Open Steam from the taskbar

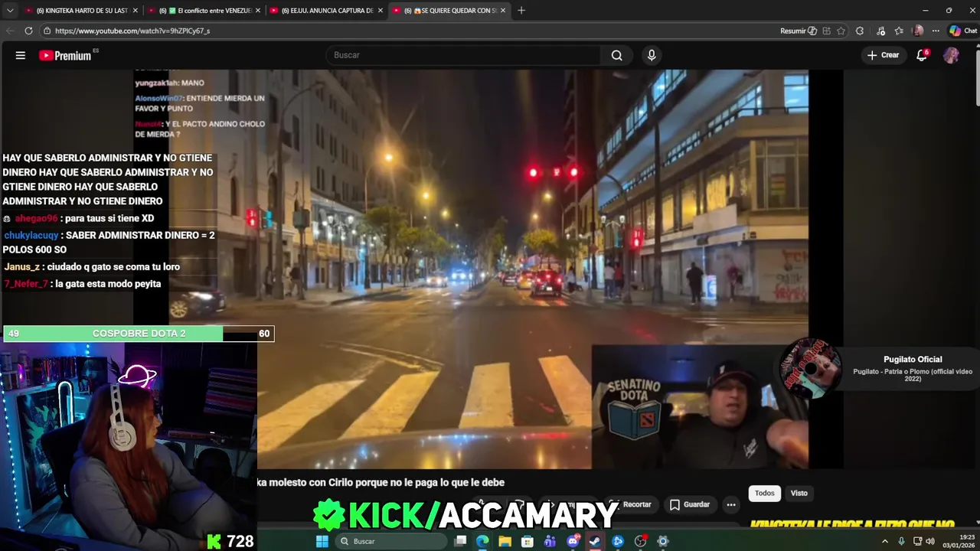[595, 541]
